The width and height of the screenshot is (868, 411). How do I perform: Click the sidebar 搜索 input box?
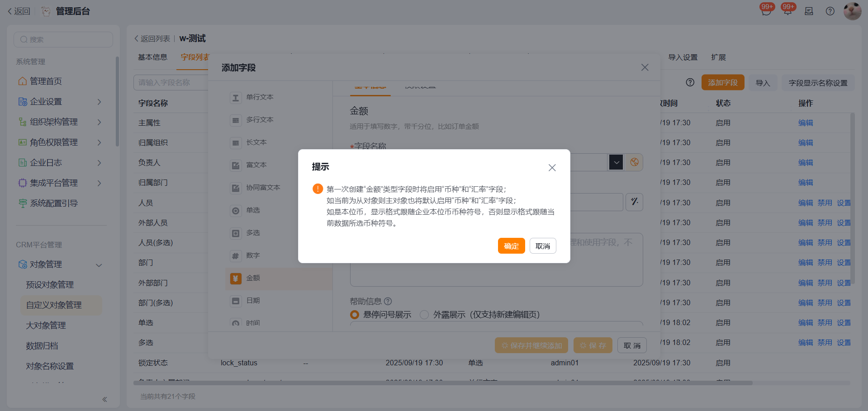point(63,40)
